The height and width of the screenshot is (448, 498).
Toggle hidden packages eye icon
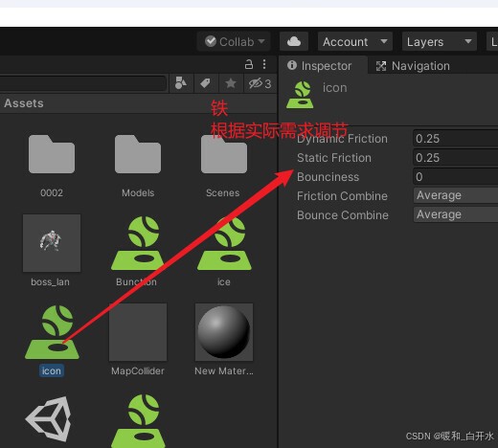[260, 83]
